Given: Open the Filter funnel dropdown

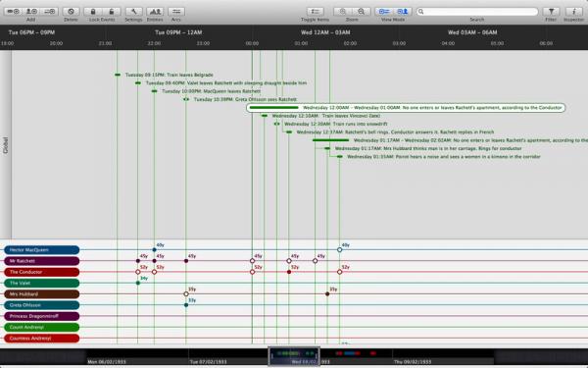Looking at the screenshot, I should pyautogui.click(x=551, y=12).
